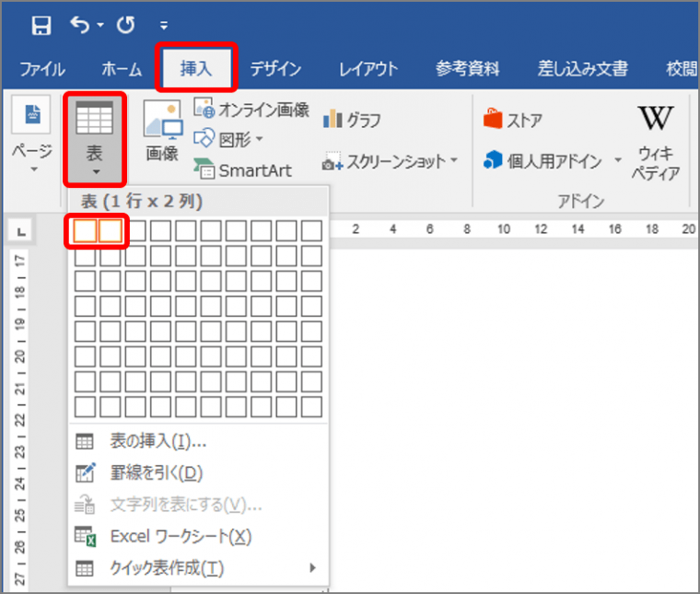The image size is (700, 594).
Task: Click the Redo/Repeat icon
Action: click(126, 25)
